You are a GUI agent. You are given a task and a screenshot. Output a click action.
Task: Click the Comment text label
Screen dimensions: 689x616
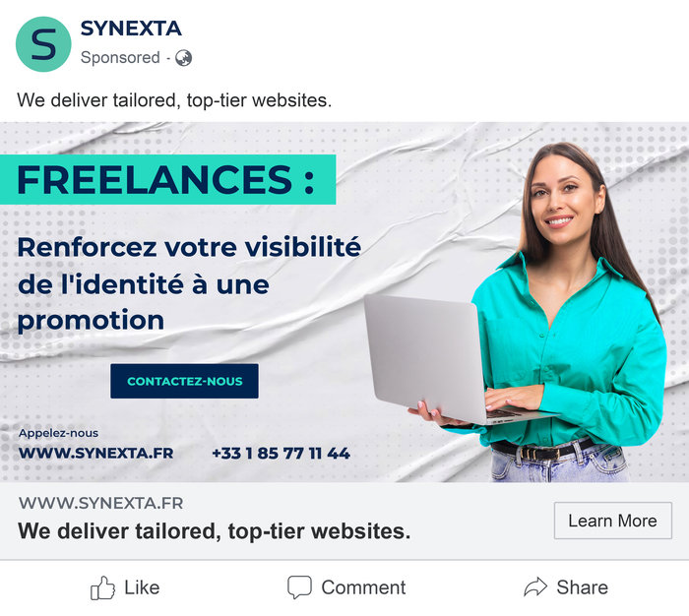coord(363,587)
